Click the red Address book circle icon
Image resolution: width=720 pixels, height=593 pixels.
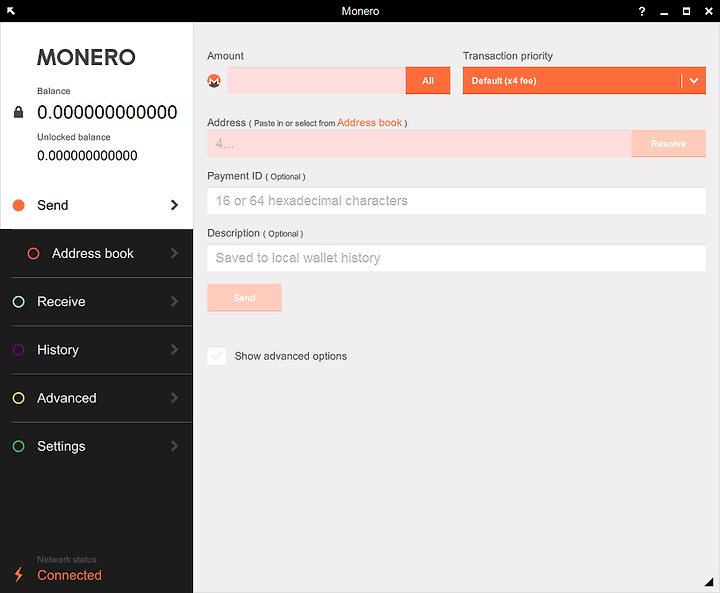coord(33,254)
